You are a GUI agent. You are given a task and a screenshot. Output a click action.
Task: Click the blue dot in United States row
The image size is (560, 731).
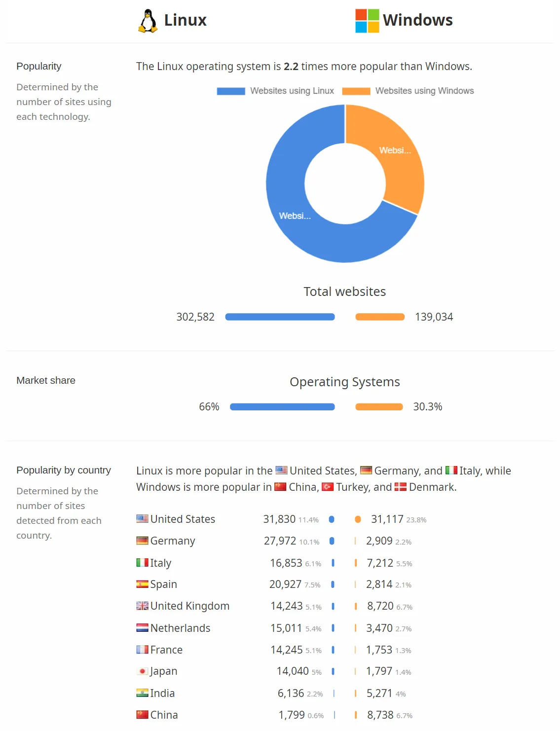tap(332, 519)
